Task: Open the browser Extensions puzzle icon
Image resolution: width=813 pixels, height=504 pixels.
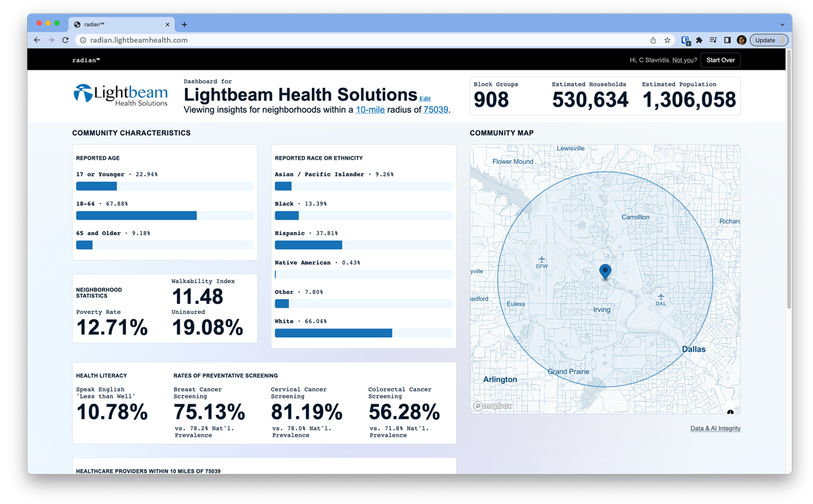Action: pyautogui.click(x=699, y=40)
